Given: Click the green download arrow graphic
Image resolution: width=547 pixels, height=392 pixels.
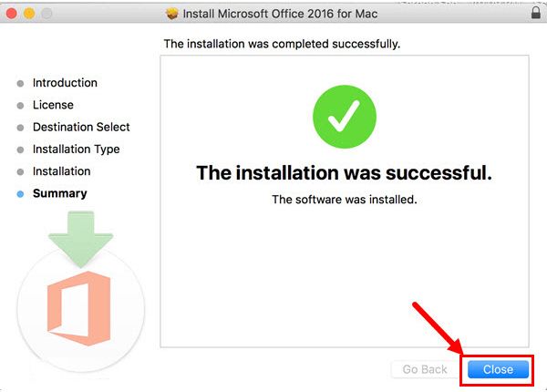Looking at the screenshot, I should [80, 239].
